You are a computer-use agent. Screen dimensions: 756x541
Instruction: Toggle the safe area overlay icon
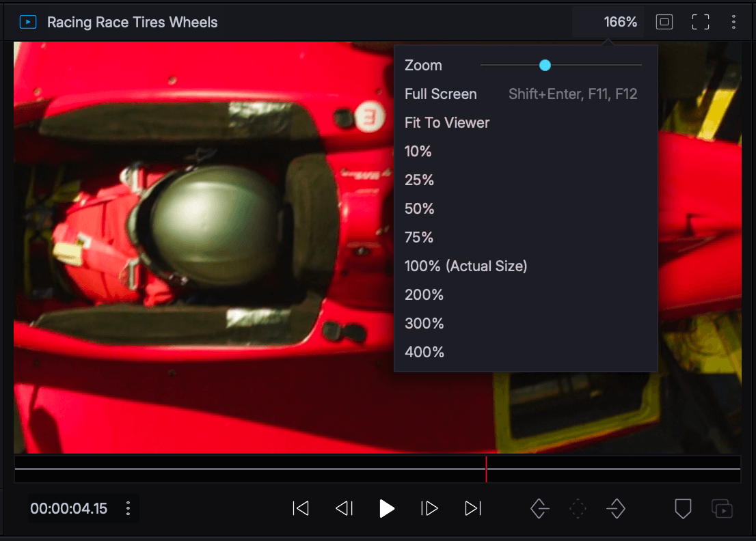(x=664, y=22)
